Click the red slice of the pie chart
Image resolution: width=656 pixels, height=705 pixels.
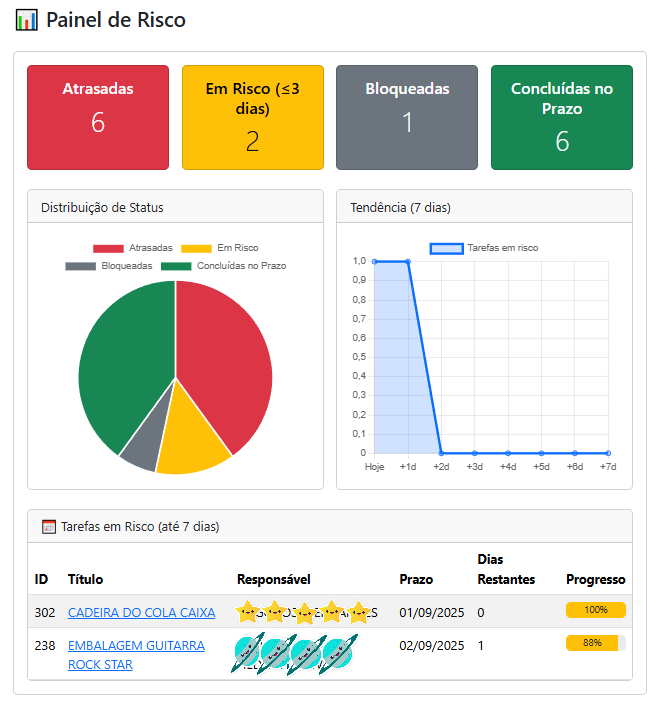point(225,370)
